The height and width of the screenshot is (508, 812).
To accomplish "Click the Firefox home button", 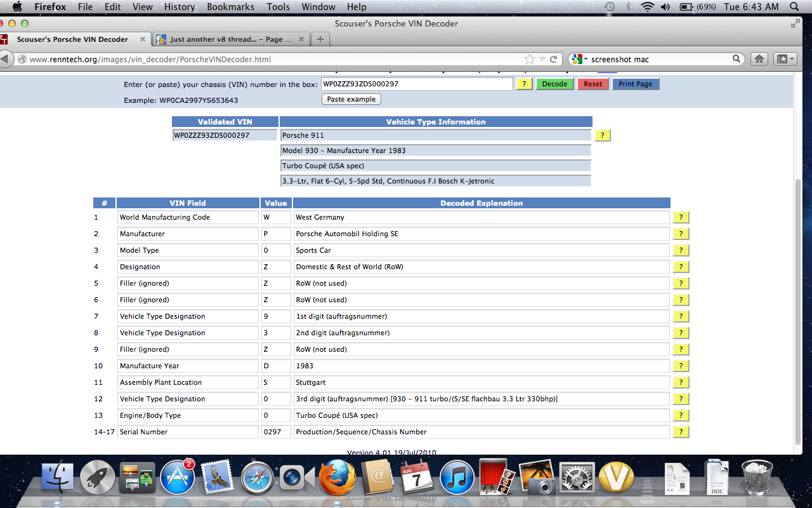I will coord(759,59).
